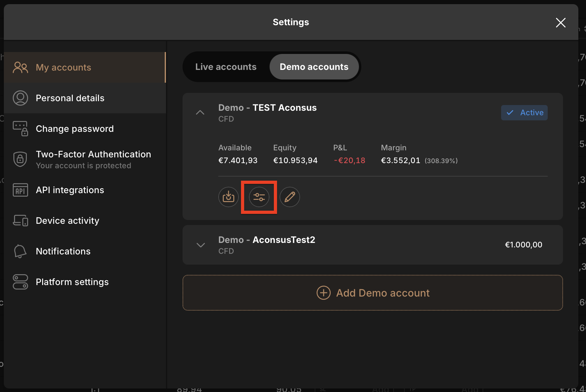Click the Active status badge
Screen dimensions: 586x392
524,112
